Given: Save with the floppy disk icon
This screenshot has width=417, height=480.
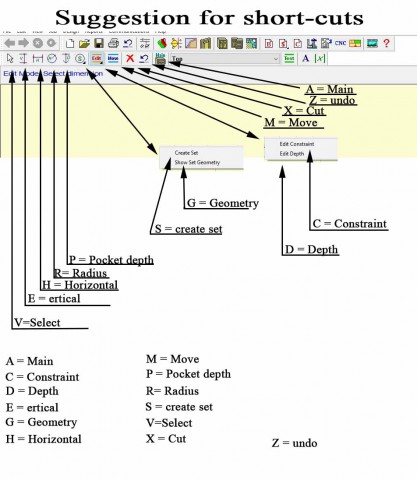Looking at the screenshot, I should click(99, 43).
